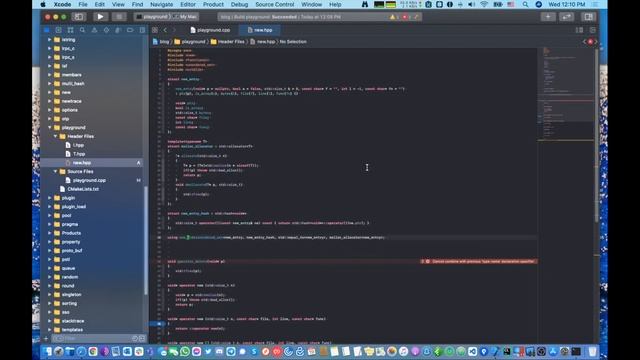Open the Source Control navigator
Image resolution: width=640 pixels, height=360 pixels.
tap(58, 30)
